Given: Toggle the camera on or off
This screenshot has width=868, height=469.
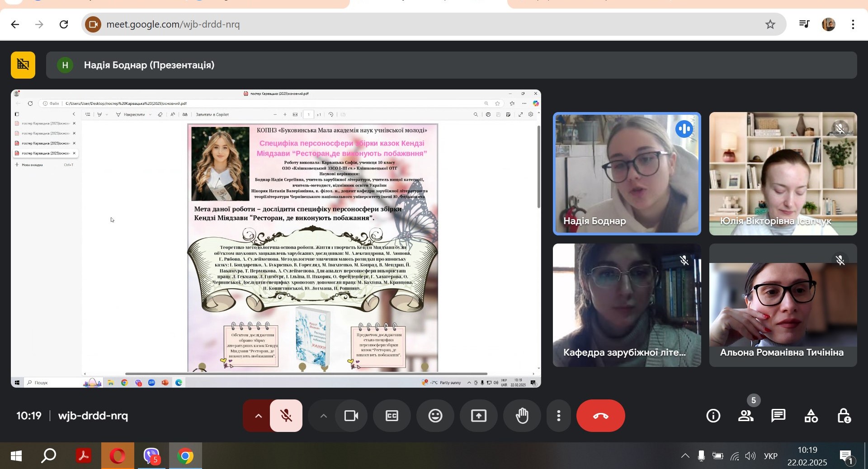Looking at the screenshot, I should (351, 416).
